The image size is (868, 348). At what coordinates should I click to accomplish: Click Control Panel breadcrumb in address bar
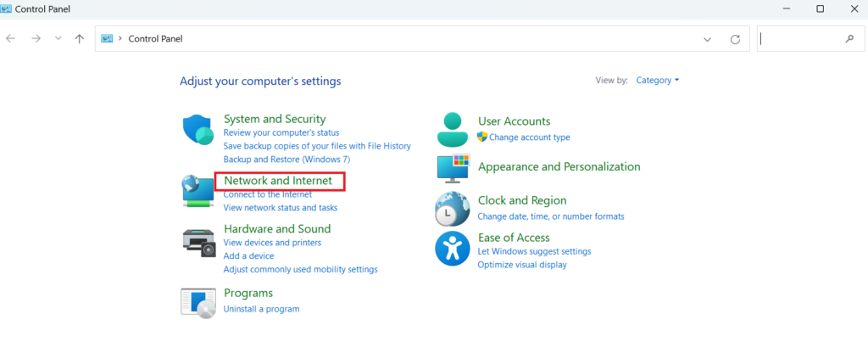tap(156, 39)
